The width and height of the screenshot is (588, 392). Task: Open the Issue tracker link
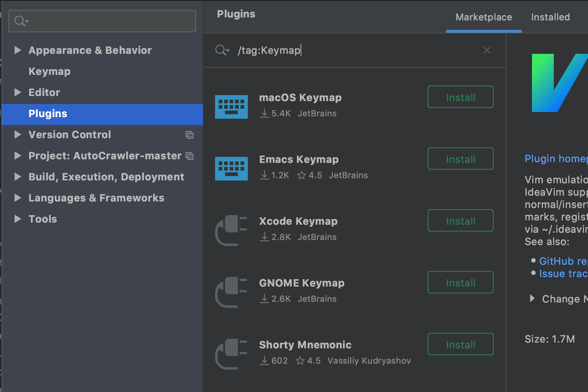click(x=563, y=273)
